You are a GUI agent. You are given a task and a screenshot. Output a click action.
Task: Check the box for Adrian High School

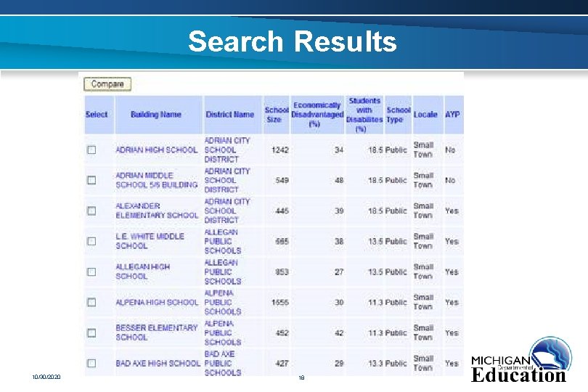[91, 150]
